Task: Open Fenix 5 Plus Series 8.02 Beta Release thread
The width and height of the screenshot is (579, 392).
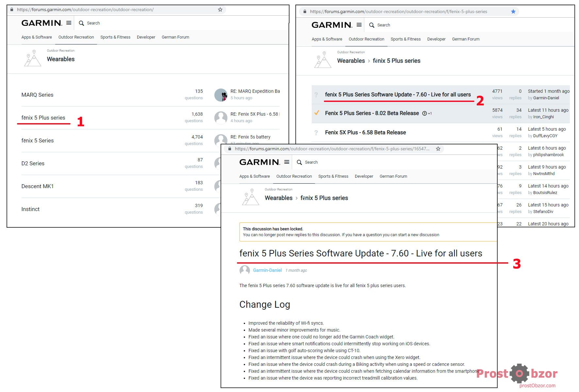Action: [372, 113]
